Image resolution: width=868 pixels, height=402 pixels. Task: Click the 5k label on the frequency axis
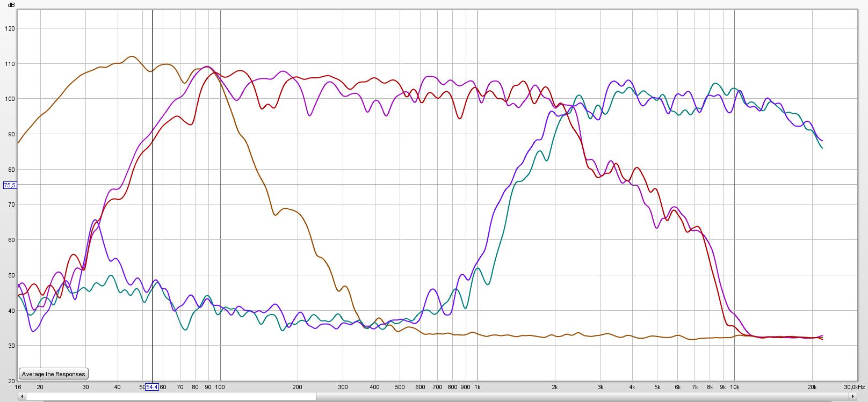tap(657, 387)
